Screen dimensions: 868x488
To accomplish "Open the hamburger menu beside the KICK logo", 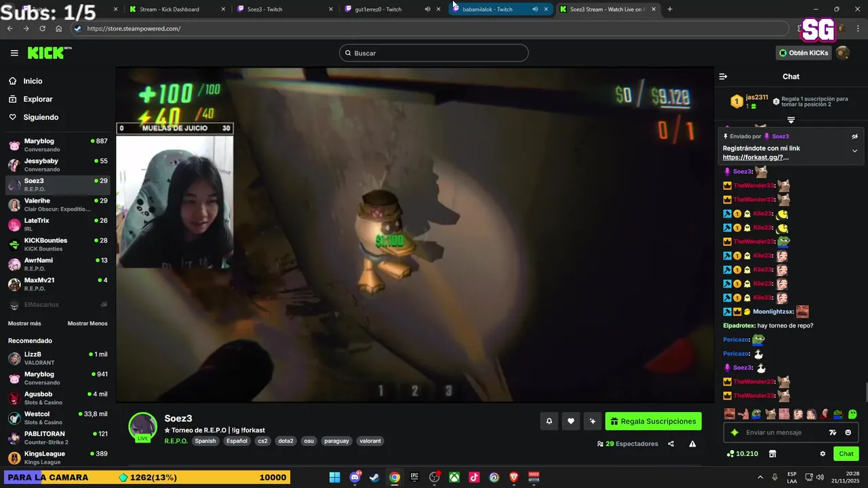I will [14, 53].
